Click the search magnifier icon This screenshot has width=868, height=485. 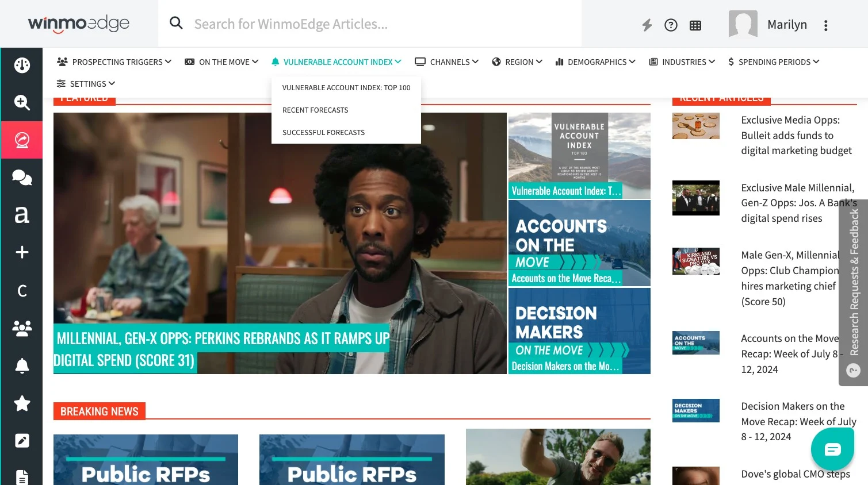176,23
